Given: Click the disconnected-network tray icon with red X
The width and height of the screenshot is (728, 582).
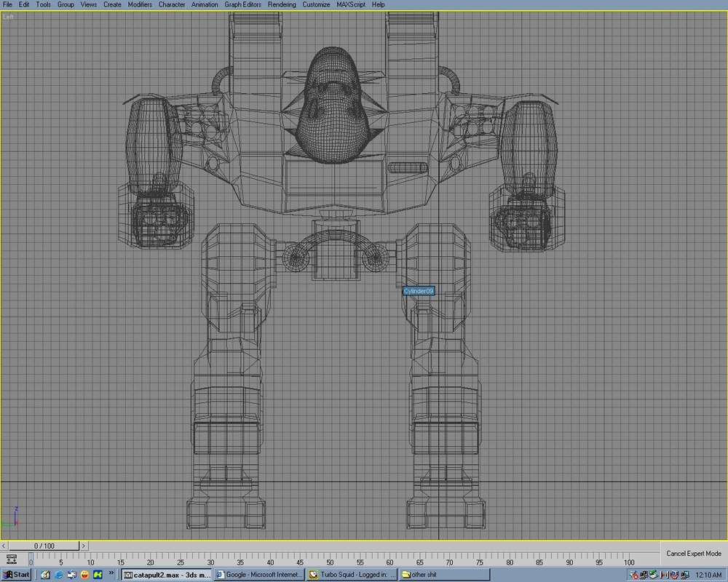Looking at the screenshot, I should coord(633,574).
